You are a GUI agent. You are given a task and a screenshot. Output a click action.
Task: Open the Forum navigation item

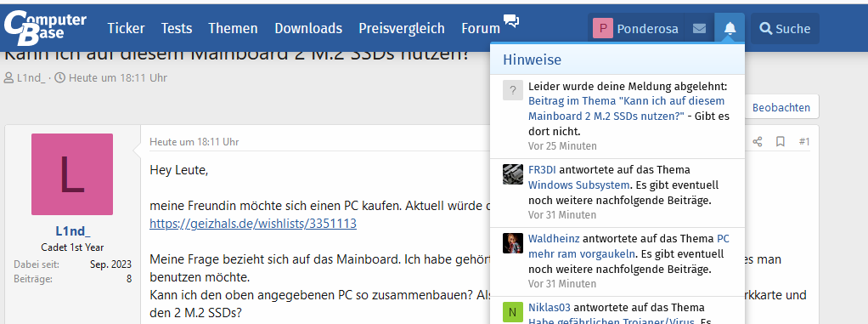coord(481,28)
